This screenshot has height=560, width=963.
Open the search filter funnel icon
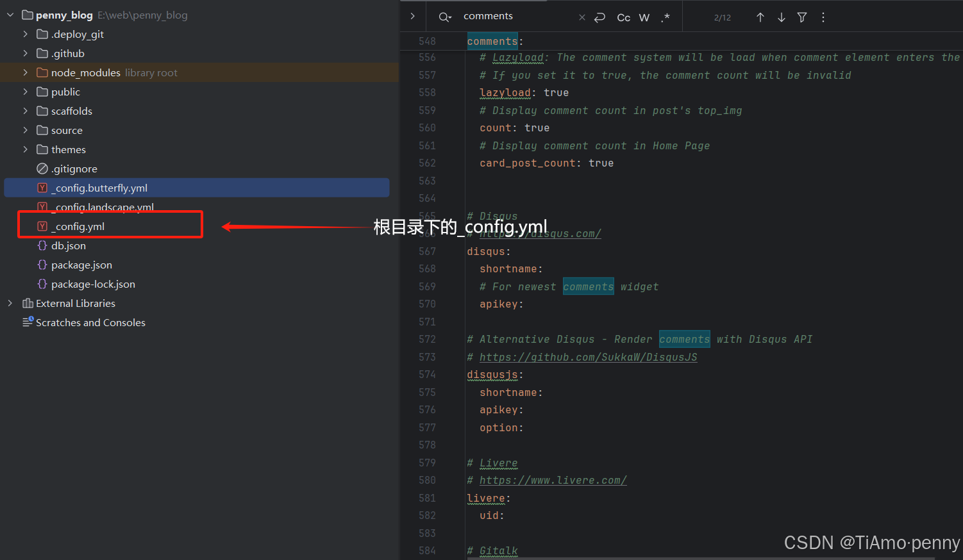click(801, 17)
